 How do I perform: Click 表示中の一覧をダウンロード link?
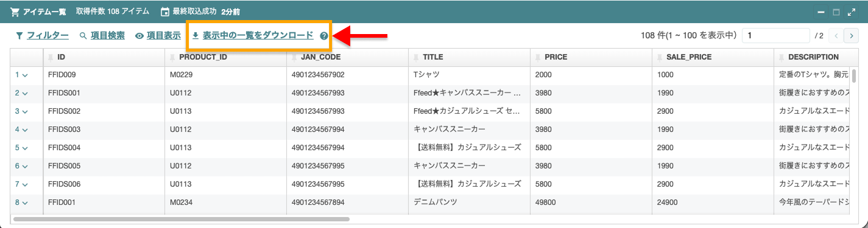click(x=258, y=36)
